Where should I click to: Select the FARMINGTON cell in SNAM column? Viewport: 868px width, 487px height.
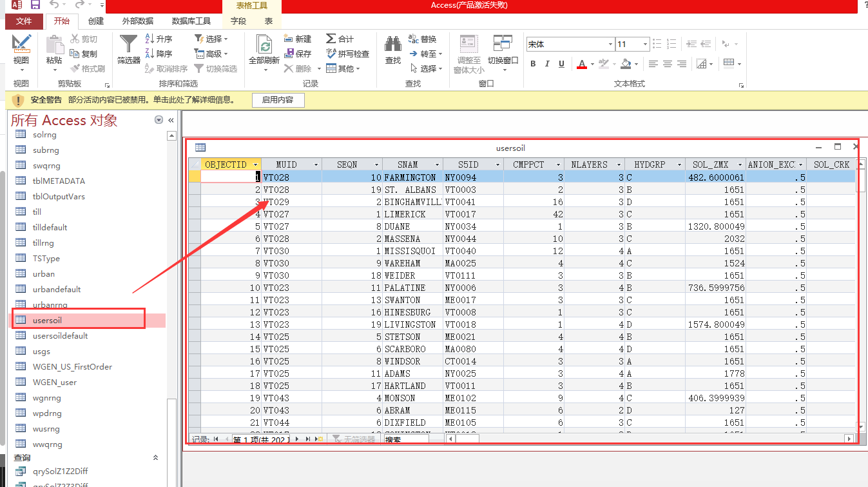click(412, 177)
